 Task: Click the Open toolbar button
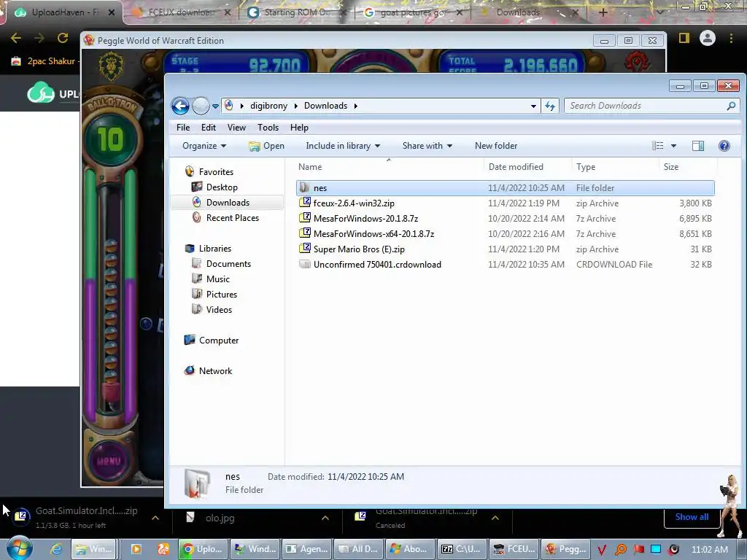point(267,146)
